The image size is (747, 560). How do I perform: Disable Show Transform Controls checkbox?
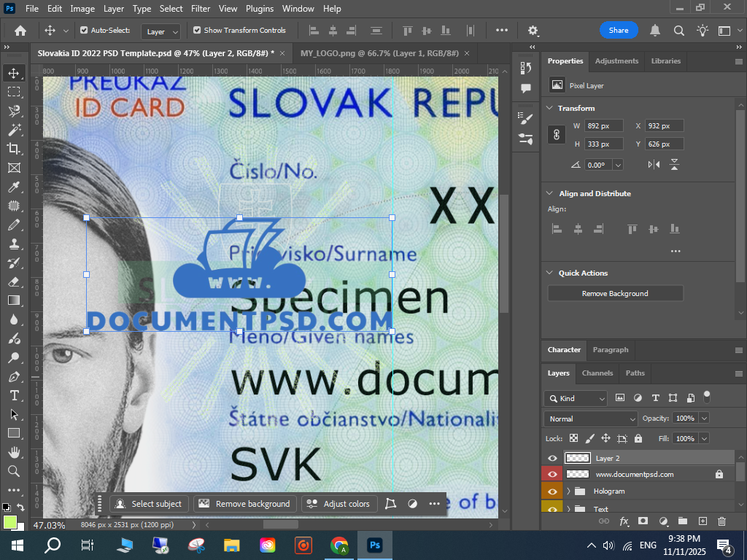click(x=197, y=31)
